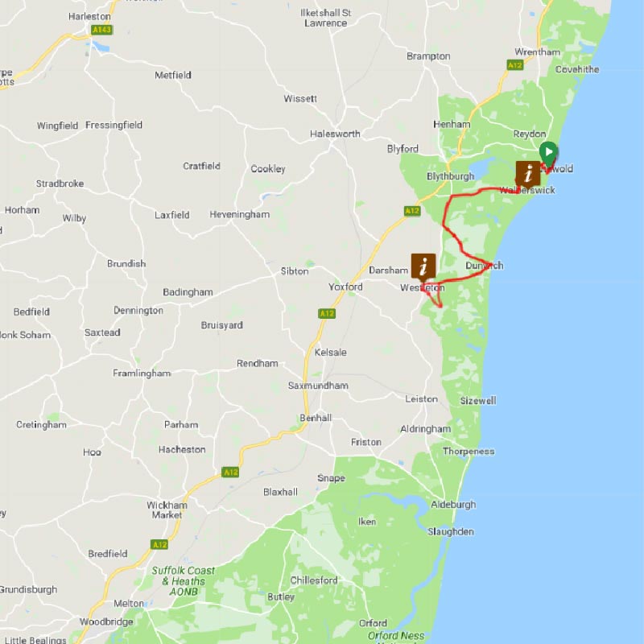The height and width of the screenshot is (644, 644).
Task: Select the Dunwich place label
Action: coord(485,266)
